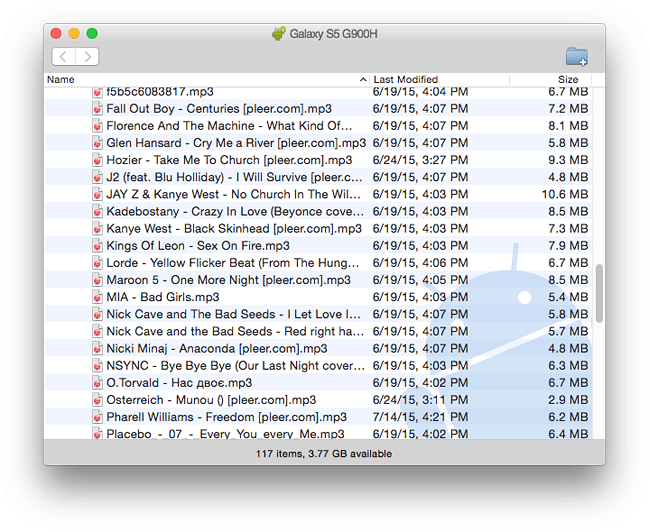This screenshot has height=532, width=650.
Task: Click the MIA Bad Girls file icon
Action: (97, 297)
